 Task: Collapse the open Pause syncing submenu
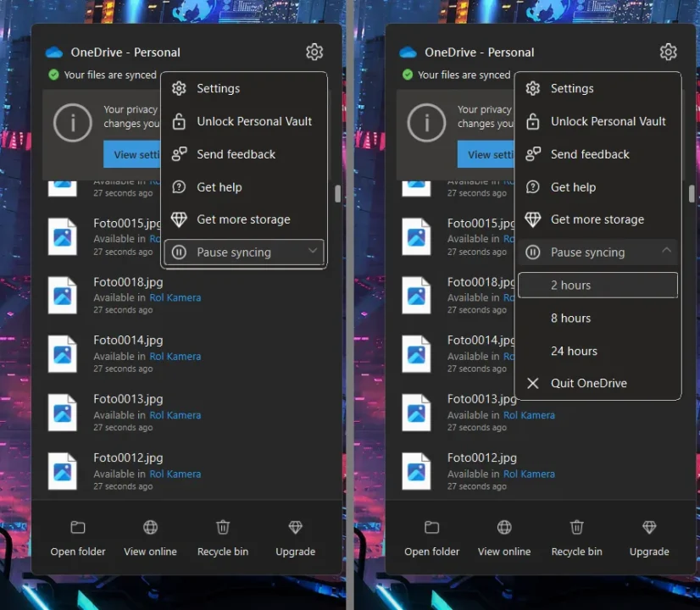click(667, 252)
